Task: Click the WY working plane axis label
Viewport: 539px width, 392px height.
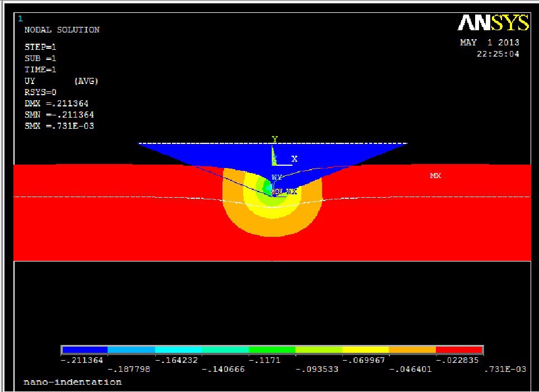Action: tap(277, 178)
